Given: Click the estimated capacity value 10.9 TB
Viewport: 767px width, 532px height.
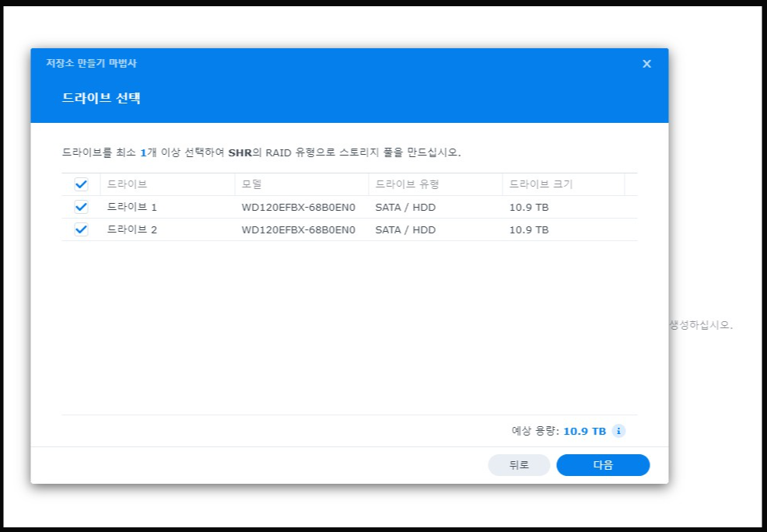Looking at the screenshot, I should pyautogui.click(x=584, y=431).
